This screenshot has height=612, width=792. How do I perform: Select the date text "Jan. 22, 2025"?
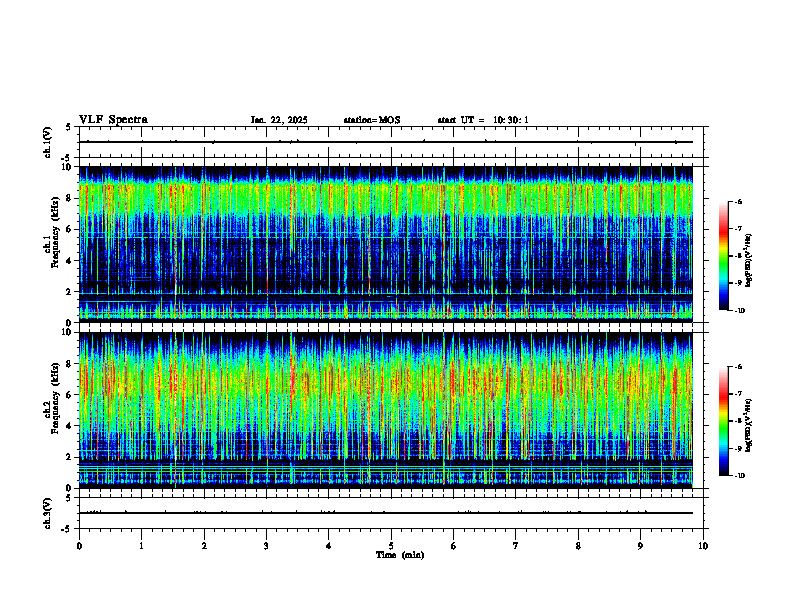tap(279, 120)
